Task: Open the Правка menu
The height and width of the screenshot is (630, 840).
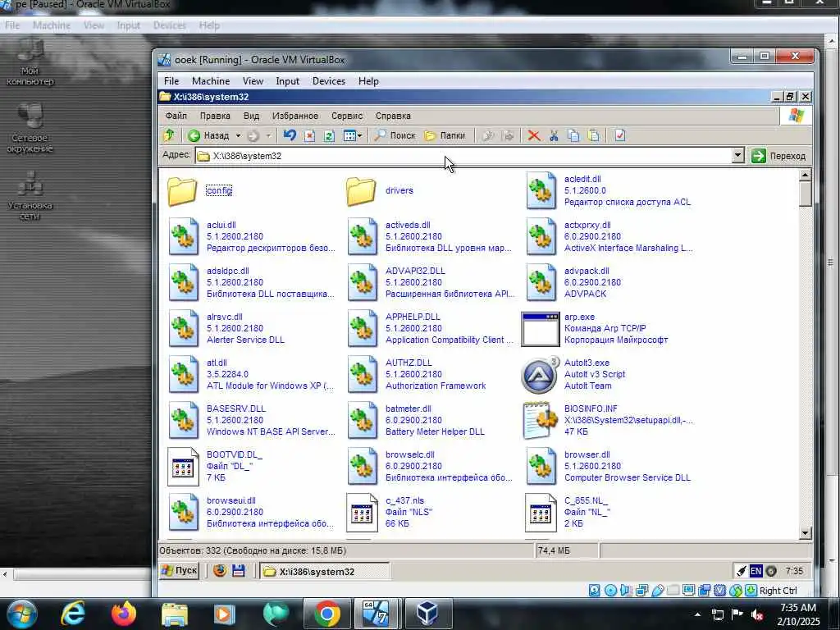Action: (x=215, y=116)
